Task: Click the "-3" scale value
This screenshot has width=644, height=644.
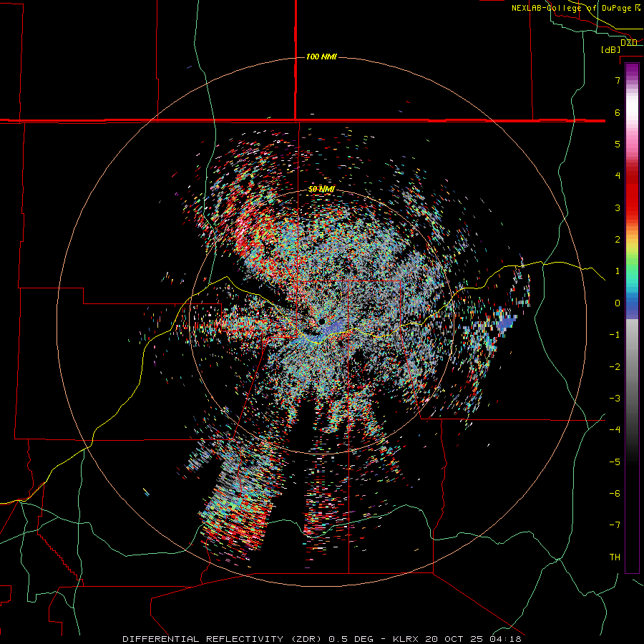Action: coord(615,399)
